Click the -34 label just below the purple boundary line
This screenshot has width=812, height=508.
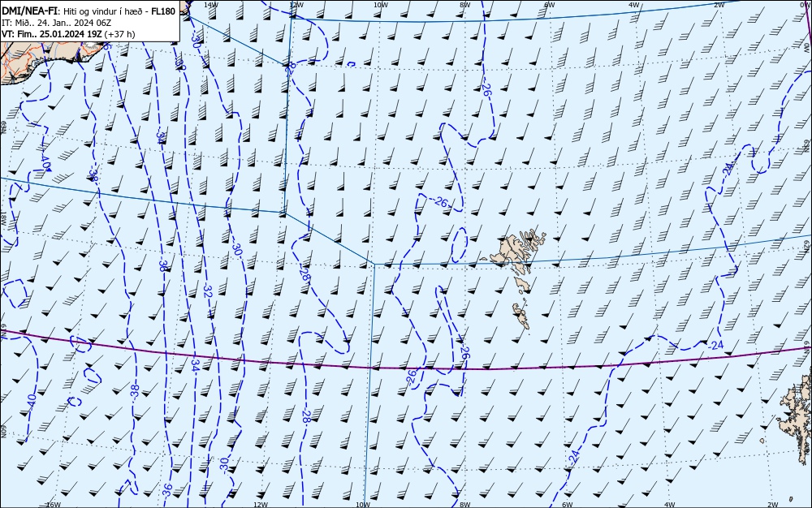click(195, 365)
